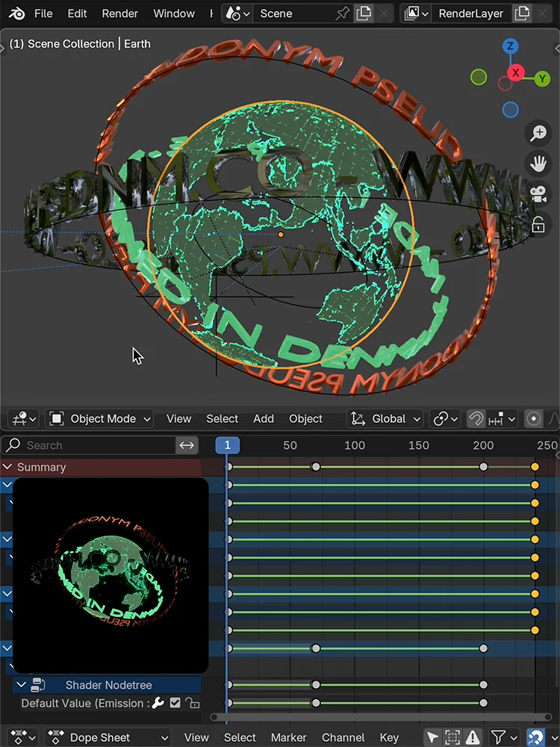Open the Window menu
The image size is (560, 747).
click(x=174, y=13)
